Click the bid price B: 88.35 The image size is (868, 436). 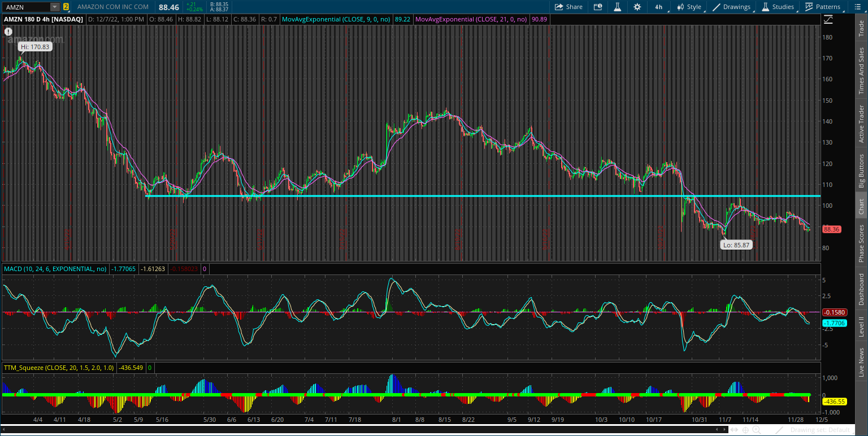219,4
